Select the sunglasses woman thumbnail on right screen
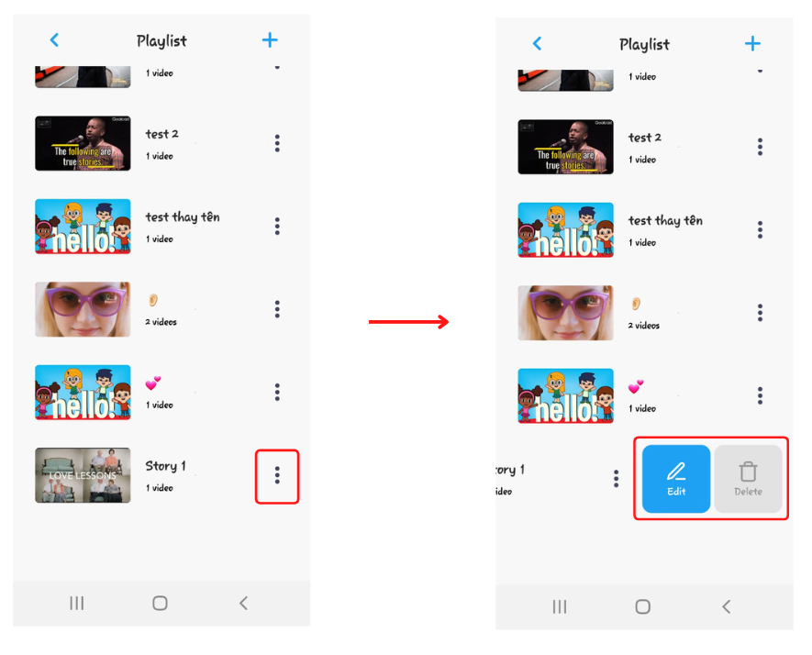This screenshot has height=655, width=812. (x=565, y=313)
